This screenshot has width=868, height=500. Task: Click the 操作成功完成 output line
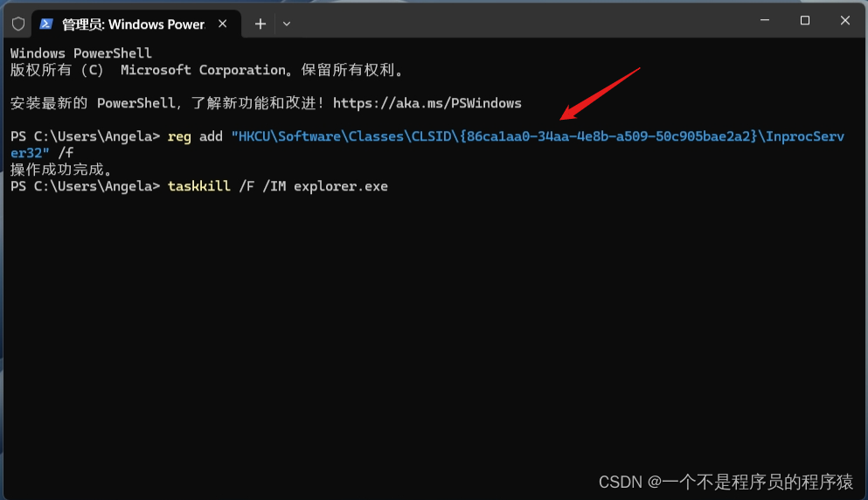click(61, 170)
